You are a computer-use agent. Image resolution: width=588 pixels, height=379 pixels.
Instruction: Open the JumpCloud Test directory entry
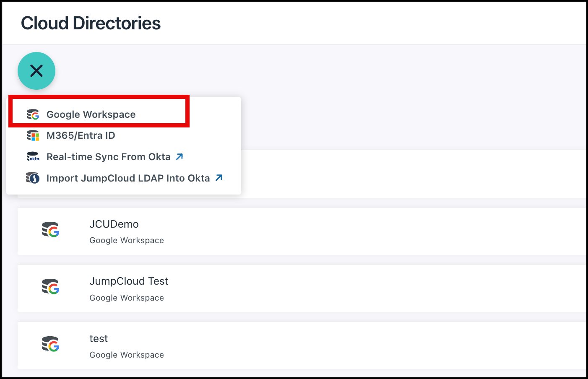(129, 281)
